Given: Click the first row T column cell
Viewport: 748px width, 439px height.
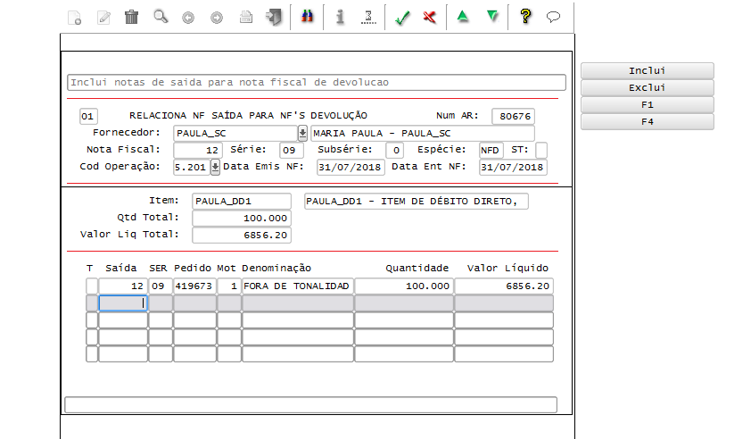Looking at the screenshot, I should 92,286.
